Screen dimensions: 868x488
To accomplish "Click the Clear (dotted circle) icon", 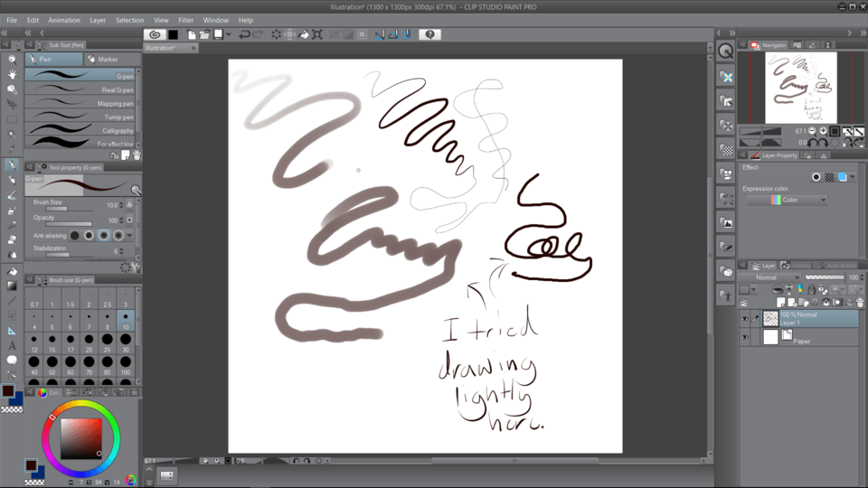I will [277, 34].
